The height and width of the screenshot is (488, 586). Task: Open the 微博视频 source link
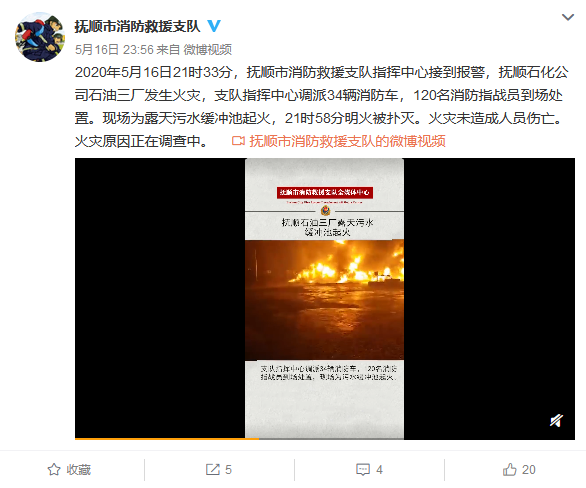click(208, 49)
